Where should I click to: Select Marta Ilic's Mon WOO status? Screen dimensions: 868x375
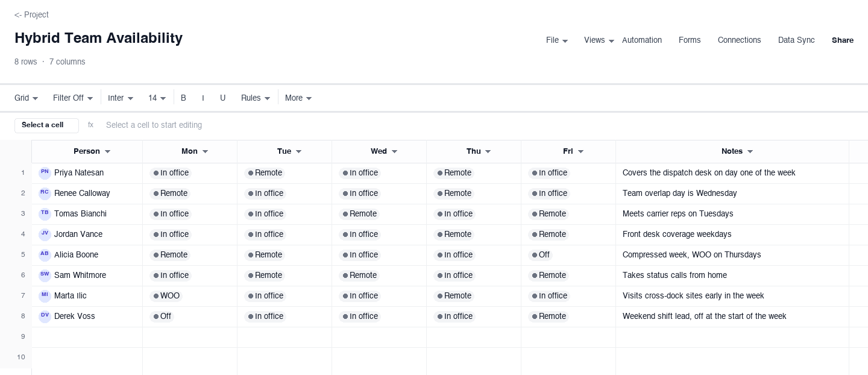[166, 296]
